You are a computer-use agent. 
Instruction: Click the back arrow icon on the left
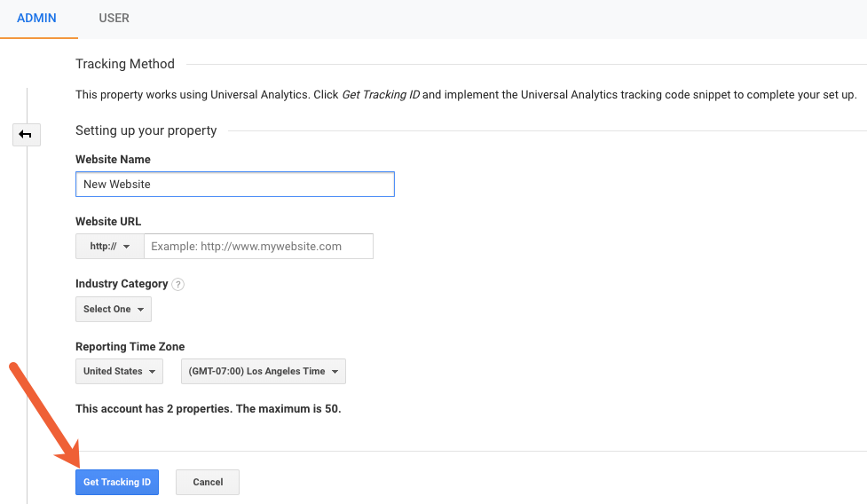point(26,135)
